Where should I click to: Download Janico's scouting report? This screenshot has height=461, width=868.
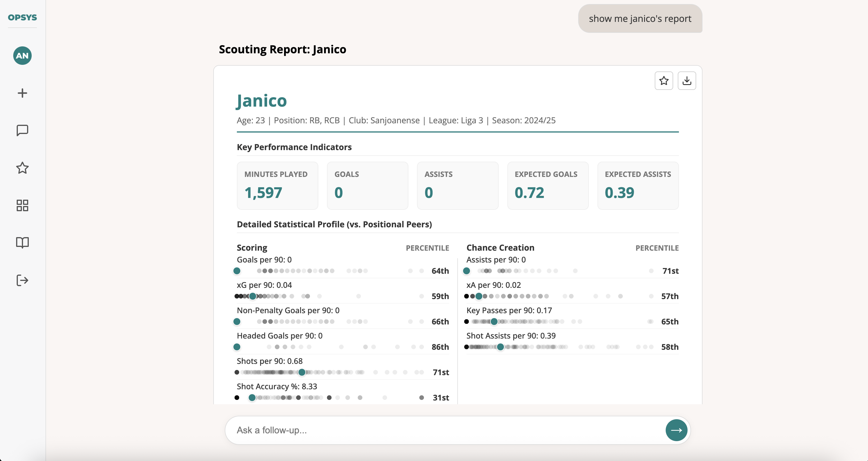coord(687,80)
